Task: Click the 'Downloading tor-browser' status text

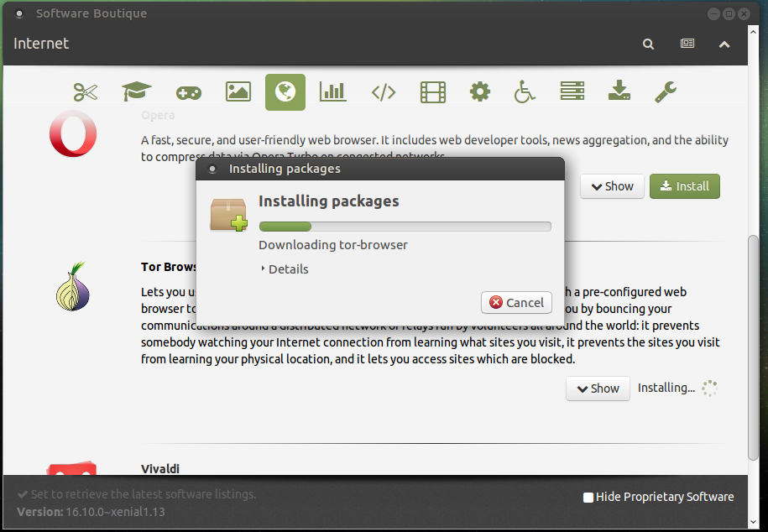Action: click(333, 245)
